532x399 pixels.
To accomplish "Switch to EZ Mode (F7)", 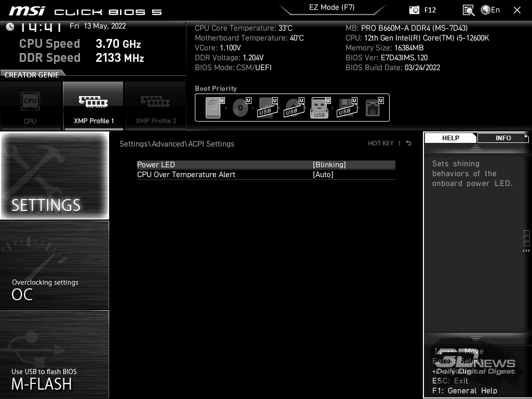I will (x=331, y=7).
